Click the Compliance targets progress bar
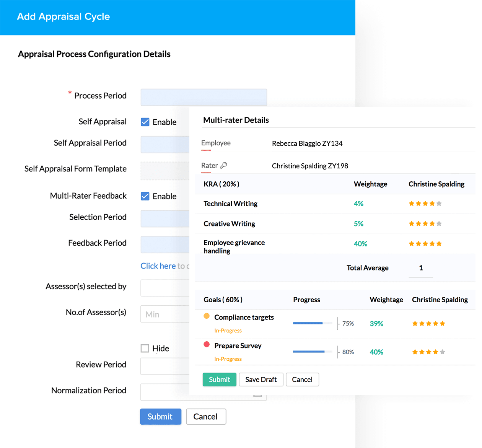Image resolution: width=482 pixels, height=448 pixels. 313,323
